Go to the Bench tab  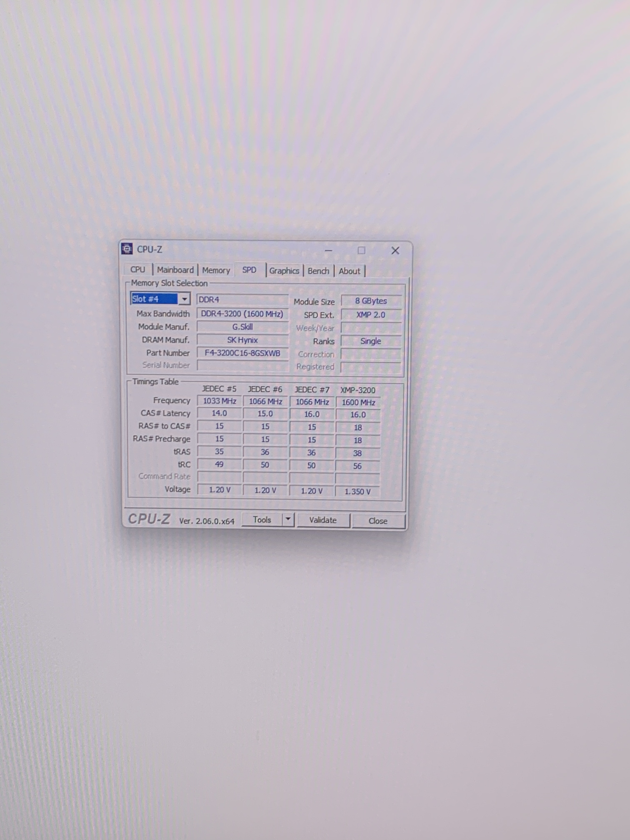(x=318, y=271)
